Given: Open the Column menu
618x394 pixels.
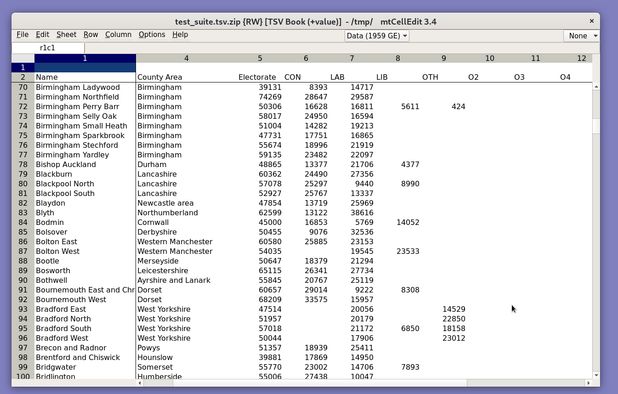Looking at the screenshot, I should pos(118,35).
